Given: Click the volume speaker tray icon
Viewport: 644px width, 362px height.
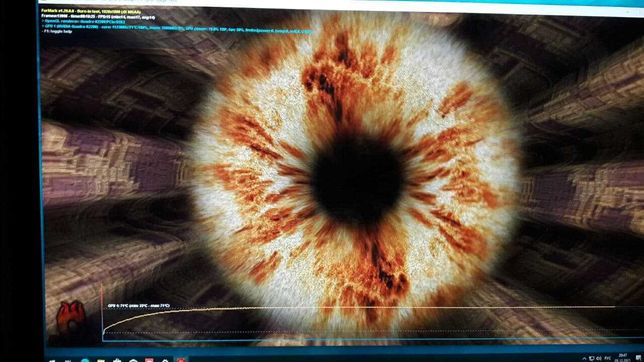Looking at the screenshot, I should coord(599,359).
